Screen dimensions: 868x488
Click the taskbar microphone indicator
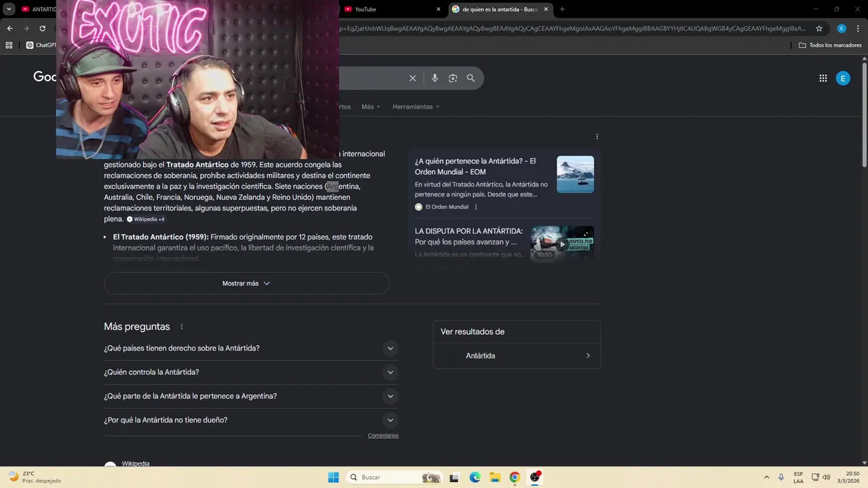tap(781, 477)
